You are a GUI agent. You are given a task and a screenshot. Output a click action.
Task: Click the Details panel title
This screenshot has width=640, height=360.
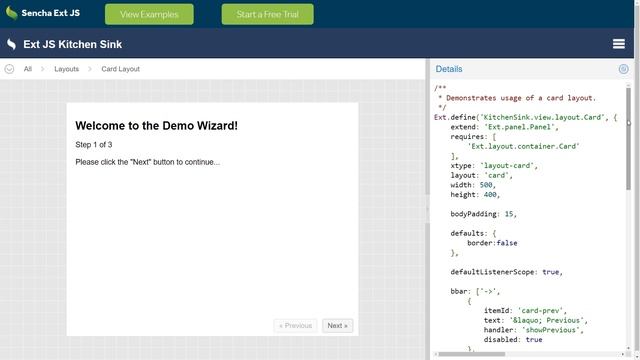point(449,69)
